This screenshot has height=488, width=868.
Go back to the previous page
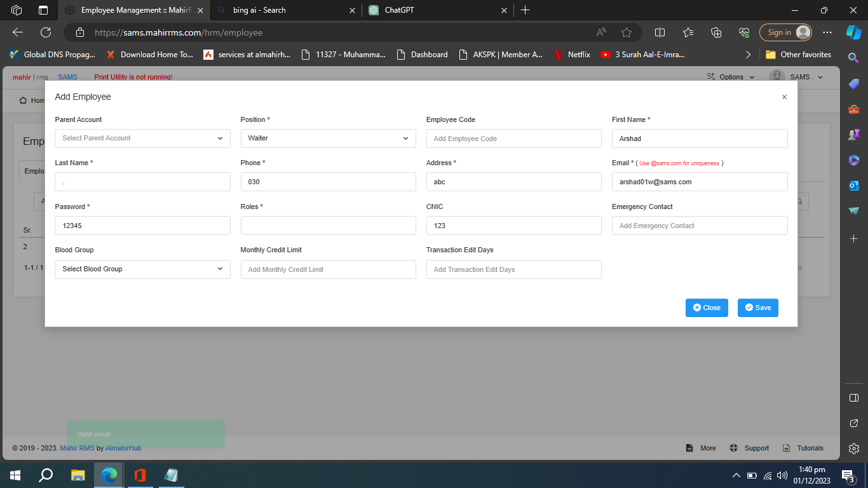tap(18, 32)
